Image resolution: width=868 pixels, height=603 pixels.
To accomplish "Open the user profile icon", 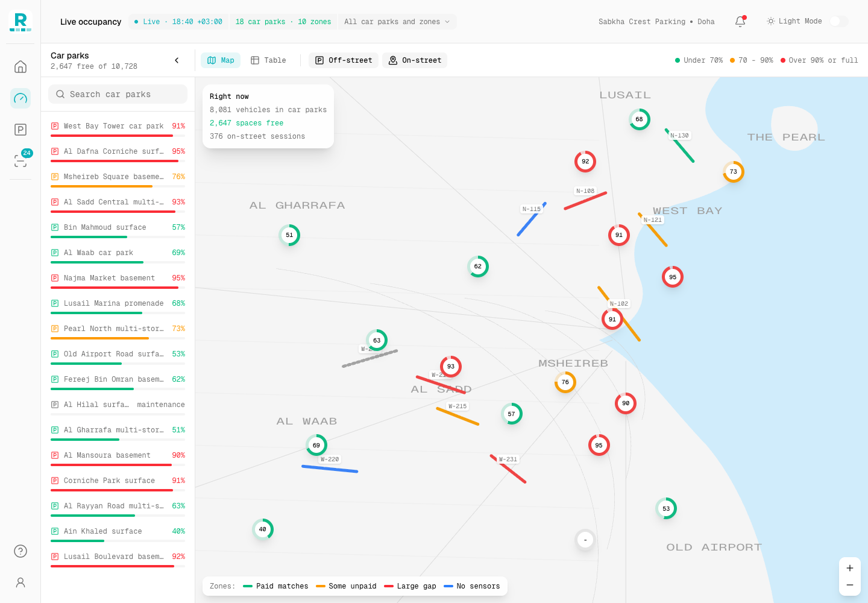I will [x=20, y=582].
